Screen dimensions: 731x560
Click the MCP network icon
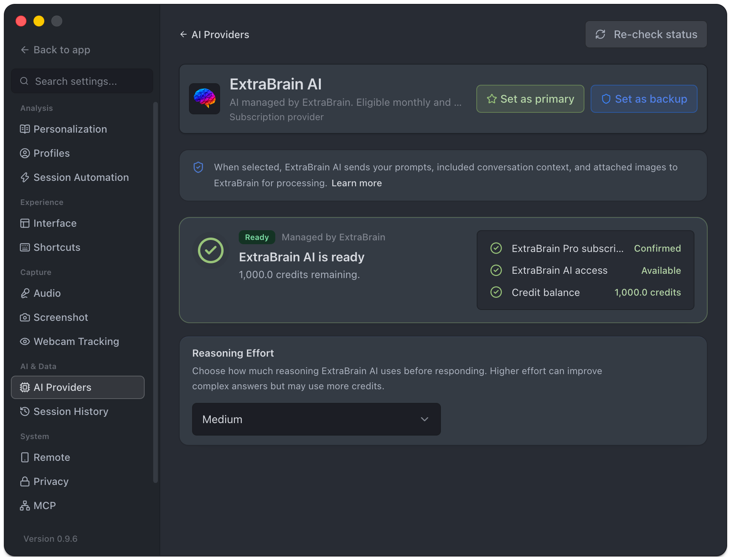tap(25, 506)
